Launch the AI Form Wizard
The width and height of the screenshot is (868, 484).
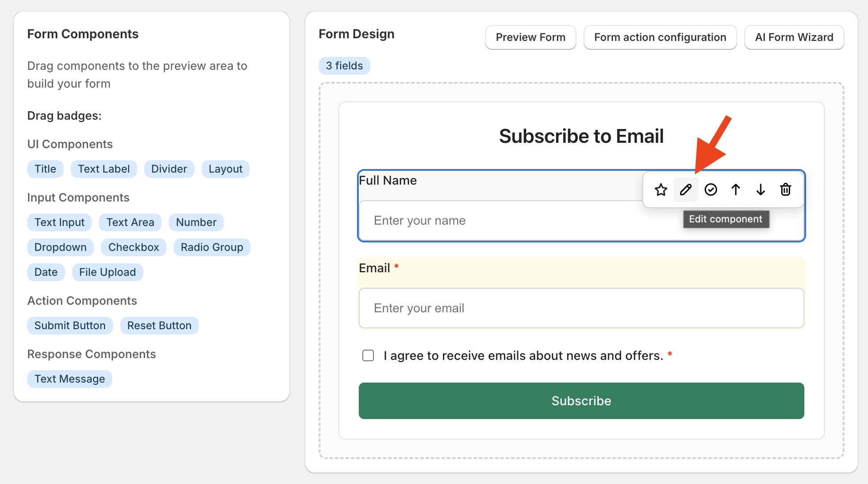794,37
